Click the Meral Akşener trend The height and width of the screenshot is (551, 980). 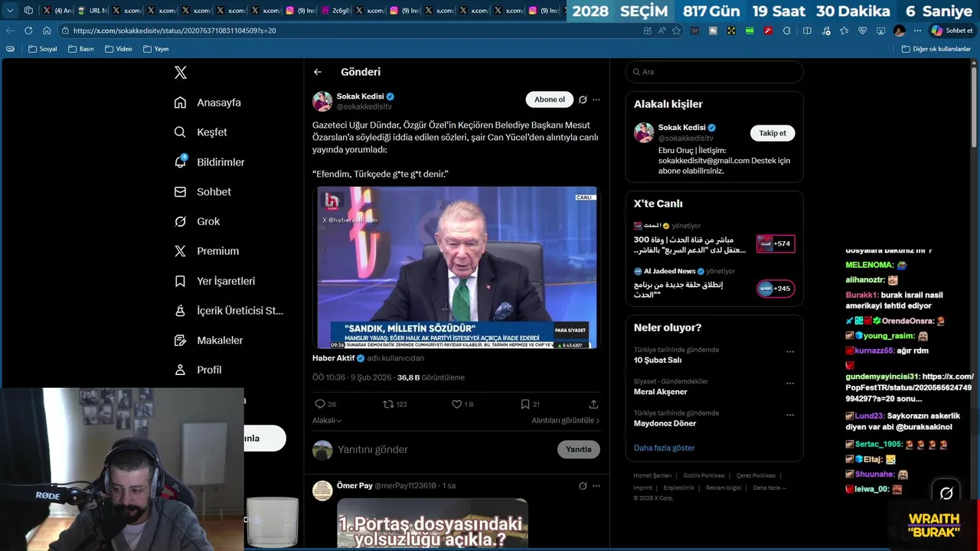pyautogui.click(x=660, y=392)
